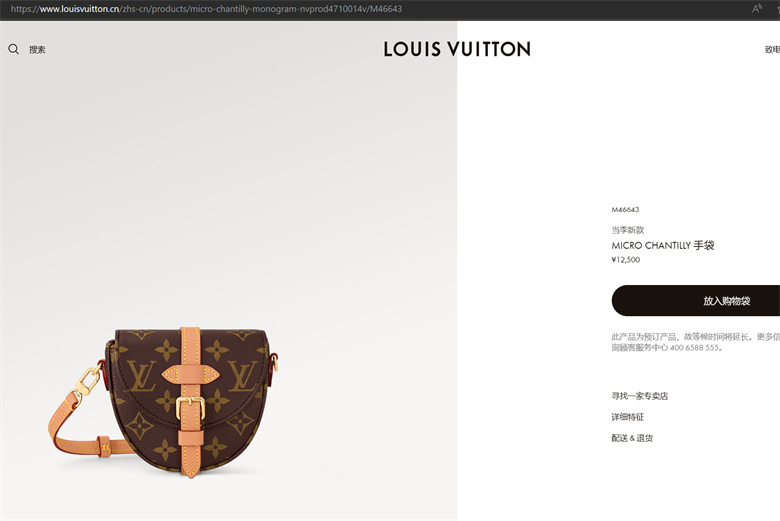Click the 400 6588 555 phone number
This screenshot has width=780, height=521.
[x=694, y=347]
